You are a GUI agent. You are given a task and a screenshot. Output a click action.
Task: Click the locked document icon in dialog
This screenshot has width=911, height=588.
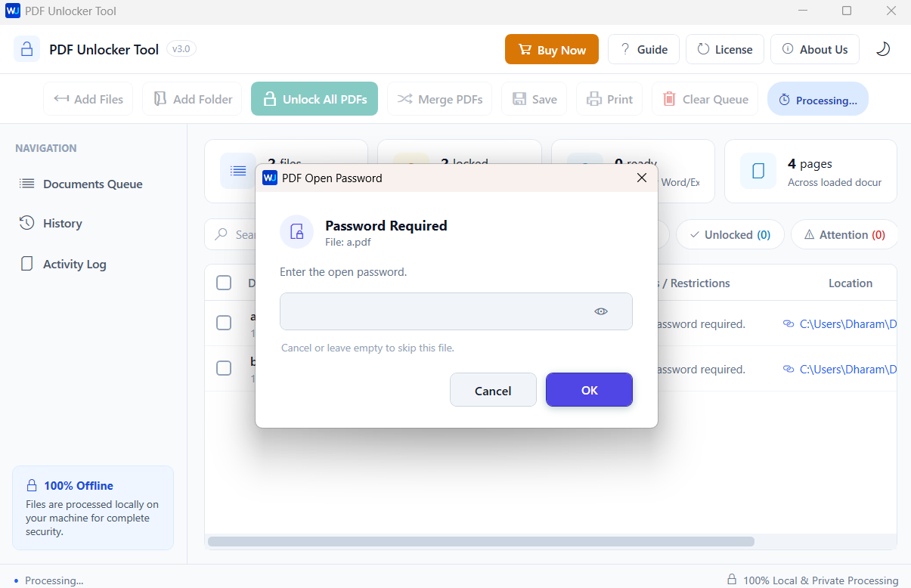(x=297, y=231)
